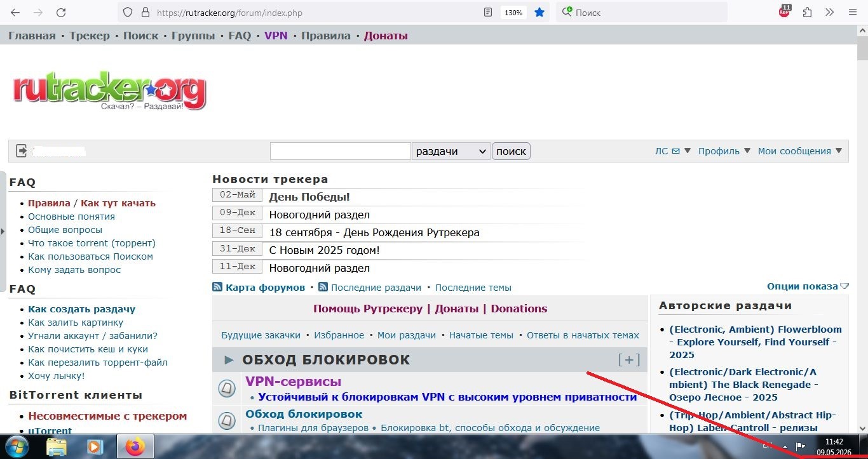Open Несовместимые с трекером link
This screenshot has height=459, width=868.
point(107,416)
